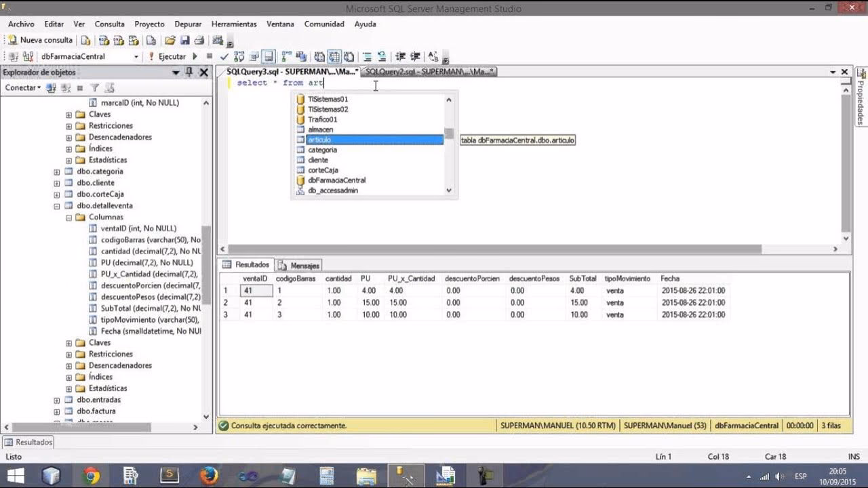Open Firefox from the taskbar
This screenshot has width=868, height=488.
point(208,476)
